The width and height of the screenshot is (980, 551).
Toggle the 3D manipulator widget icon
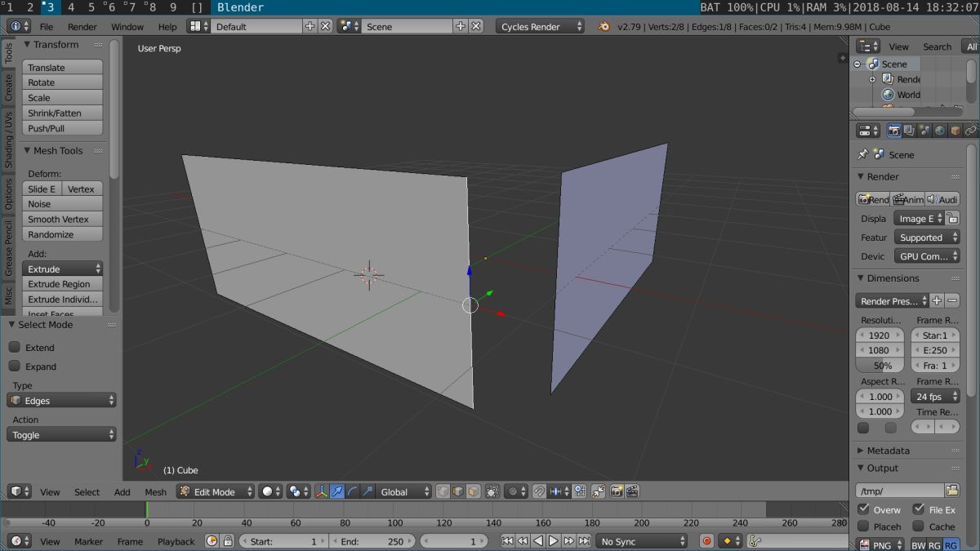pyautogui.click(x=321, y=491)
